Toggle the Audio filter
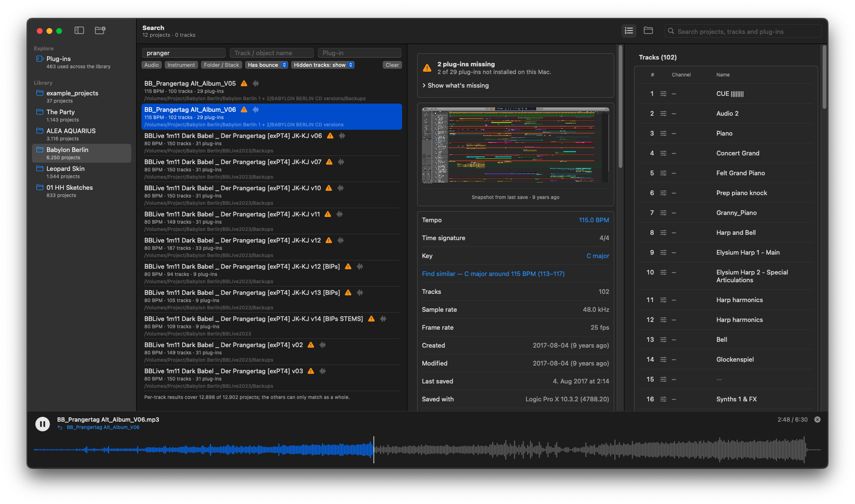This screenshot has width=855, height=504. (x=152, y=65)
